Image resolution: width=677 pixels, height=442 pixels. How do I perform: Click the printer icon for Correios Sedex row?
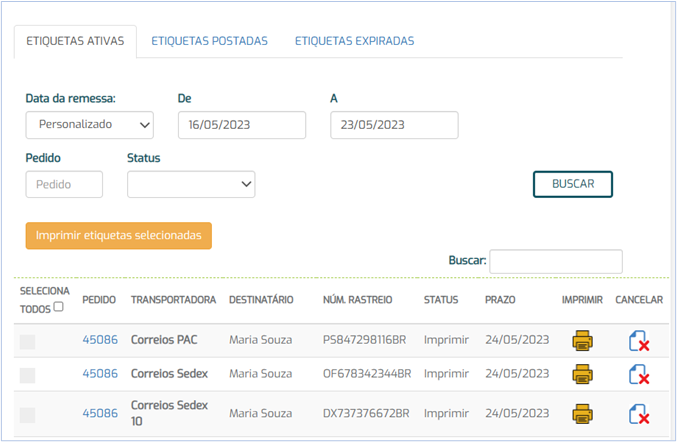(582, 375)
